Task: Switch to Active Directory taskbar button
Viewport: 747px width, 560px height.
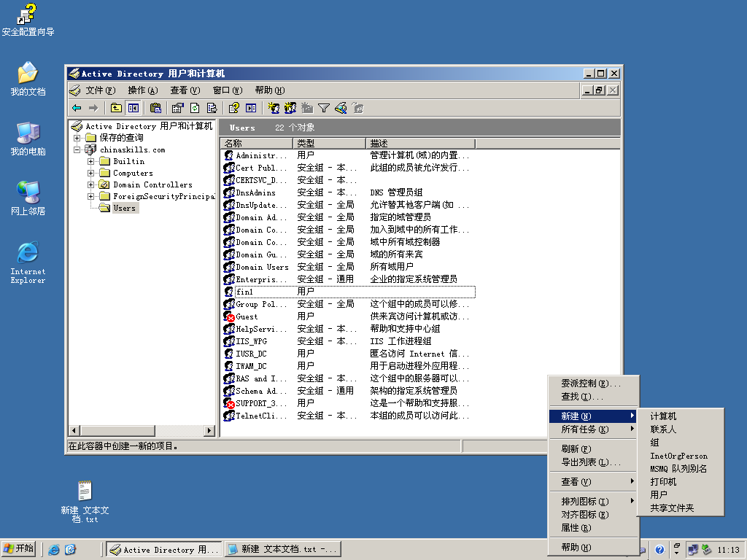Action: click(x=164, y=550)
